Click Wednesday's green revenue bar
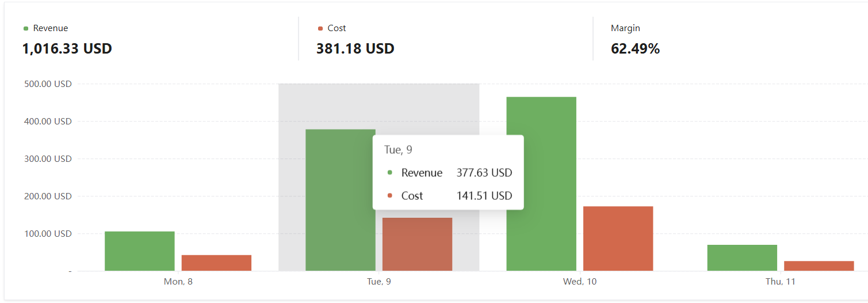This screenshot has width=868, height=303. tap(541, 184)
